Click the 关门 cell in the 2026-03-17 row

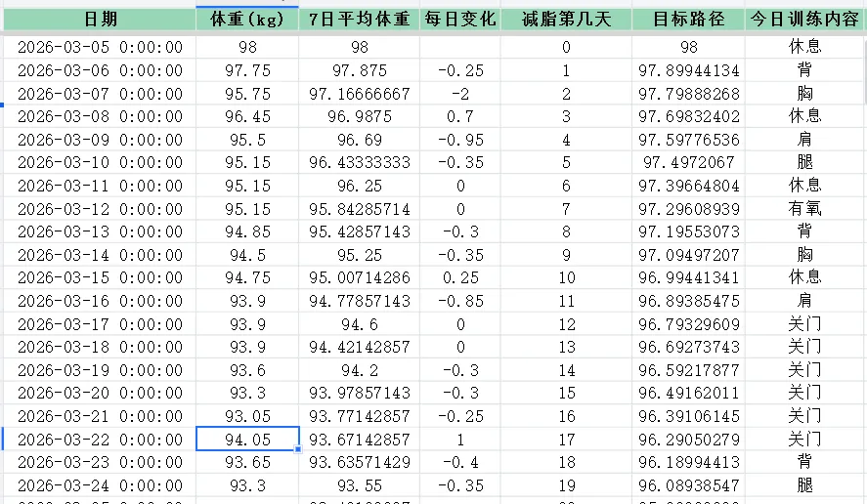tap(804, 324)
